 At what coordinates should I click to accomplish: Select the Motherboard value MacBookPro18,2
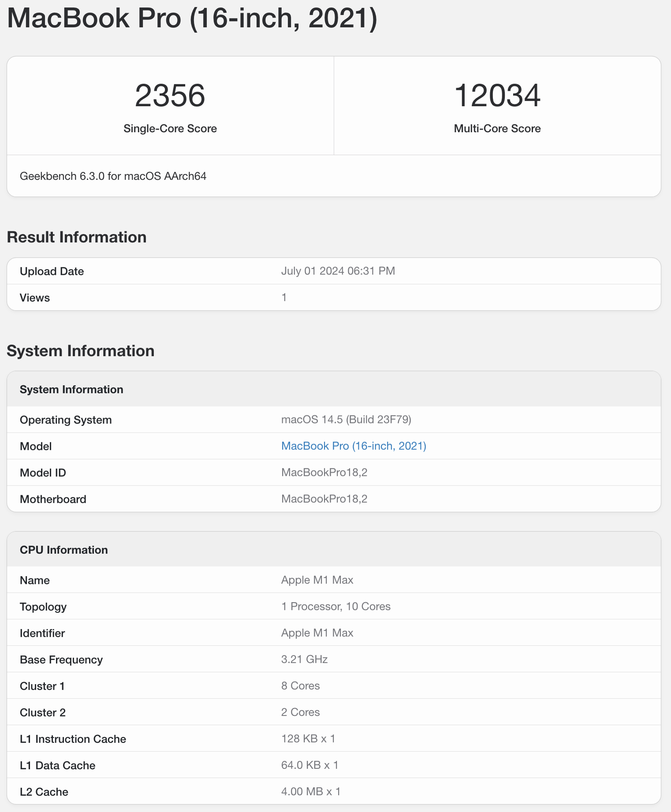[x=324, y=499]
